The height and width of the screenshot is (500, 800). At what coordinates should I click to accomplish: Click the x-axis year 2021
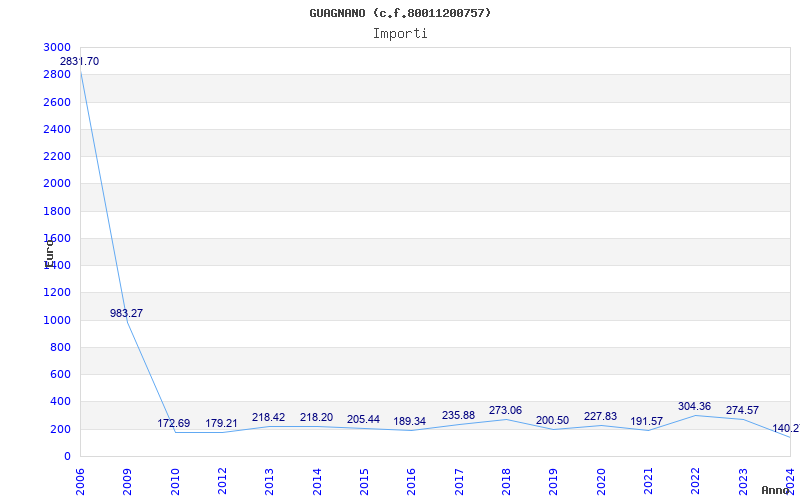[648, 481]
